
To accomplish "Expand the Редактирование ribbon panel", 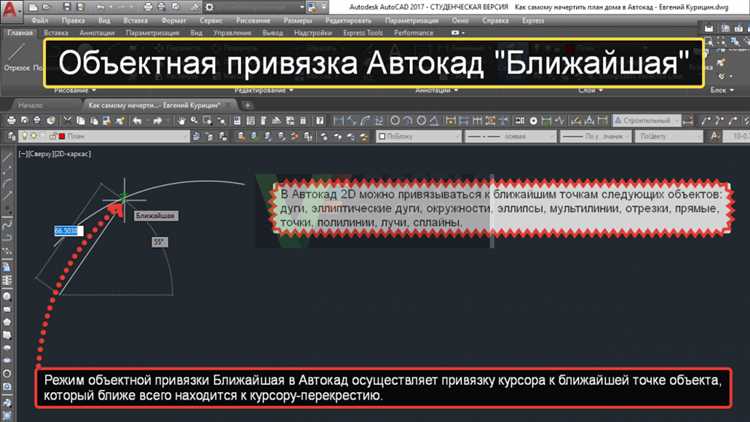I will [x=264, y=90].
